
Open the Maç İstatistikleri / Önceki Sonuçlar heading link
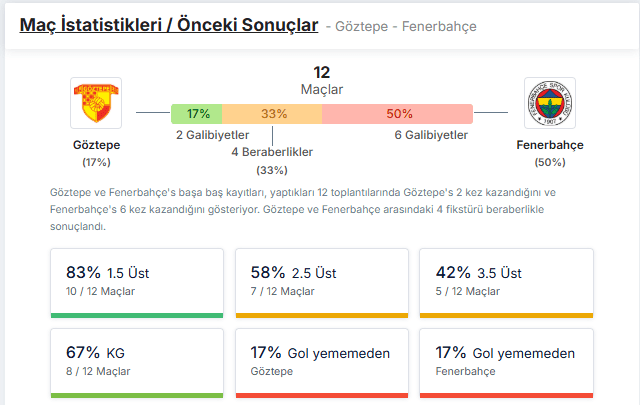(x=169, y=25)
